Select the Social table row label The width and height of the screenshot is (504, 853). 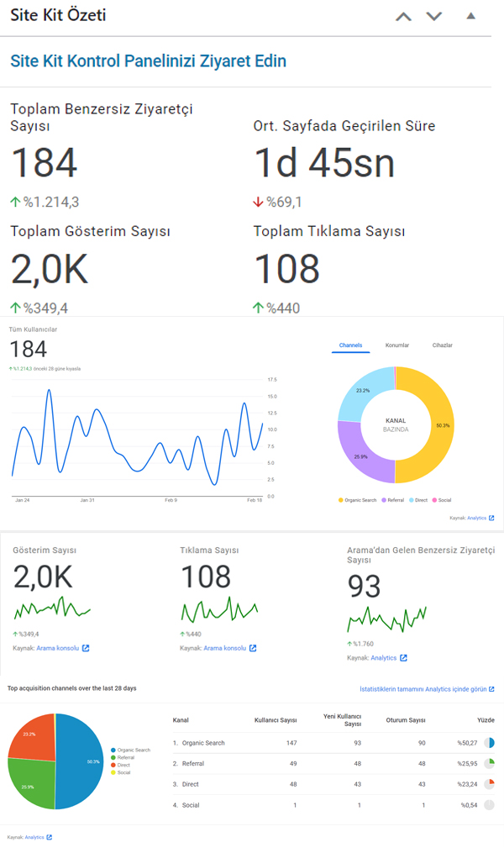[191, 804]
